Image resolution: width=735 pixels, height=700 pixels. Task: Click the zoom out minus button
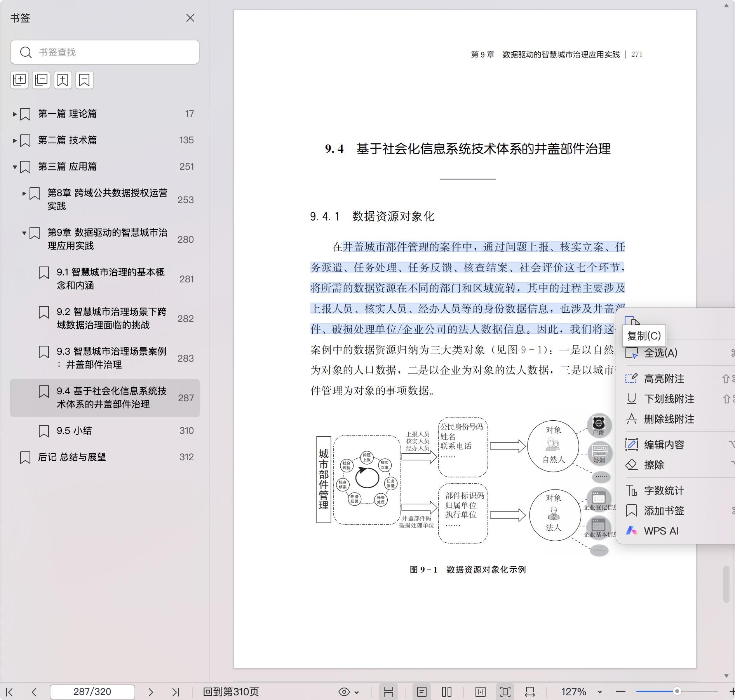pos(621,692)
